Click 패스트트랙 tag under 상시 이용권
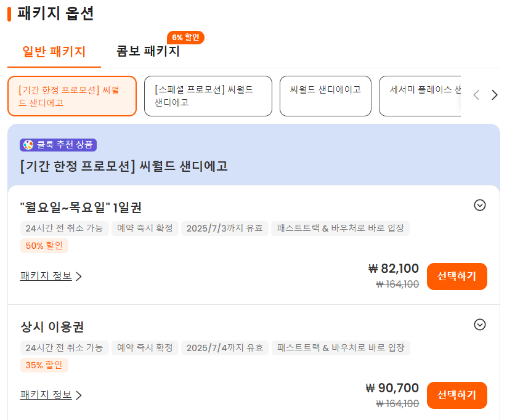 [341, 347]
